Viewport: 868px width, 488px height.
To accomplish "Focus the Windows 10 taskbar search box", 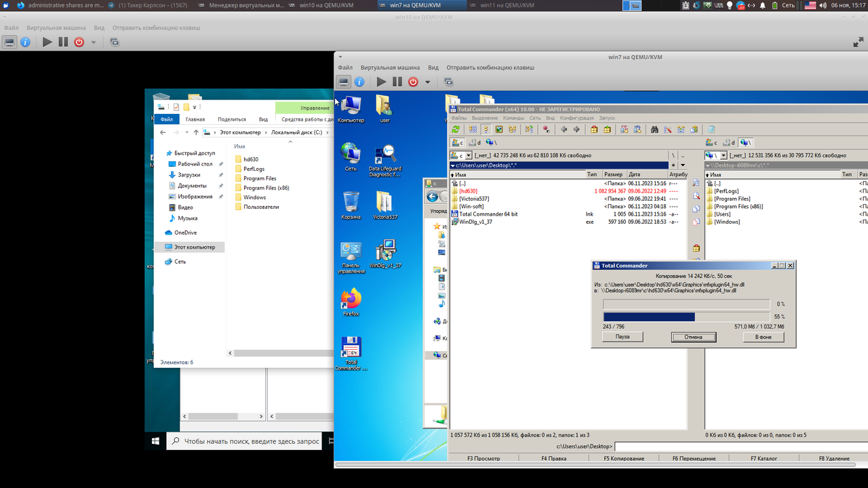I will click(245, 441).
